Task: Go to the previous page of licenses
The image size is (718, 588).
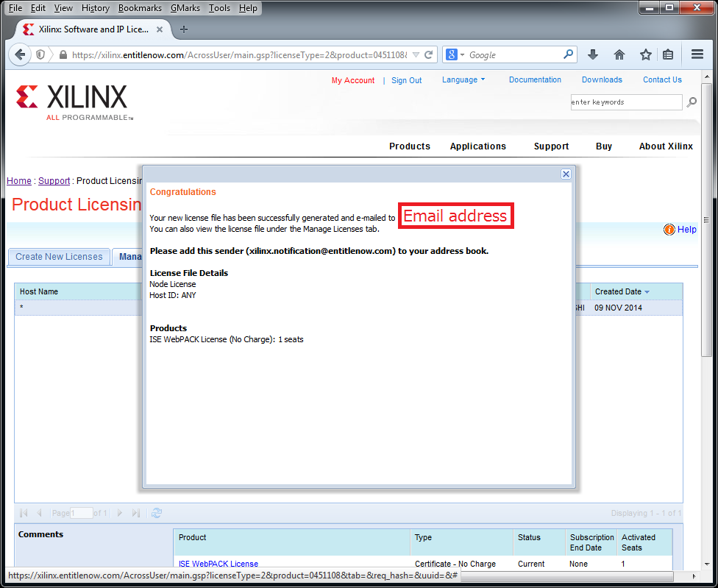Action: 40,513
